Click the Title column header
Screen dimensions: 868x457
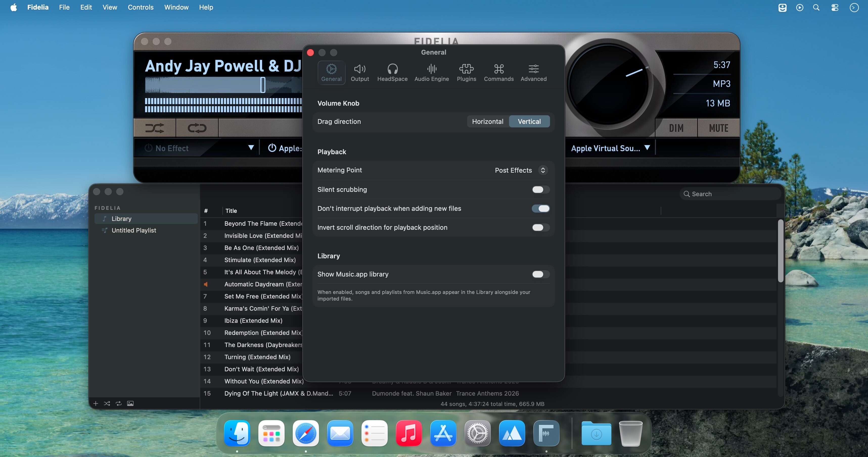point(231,211)
